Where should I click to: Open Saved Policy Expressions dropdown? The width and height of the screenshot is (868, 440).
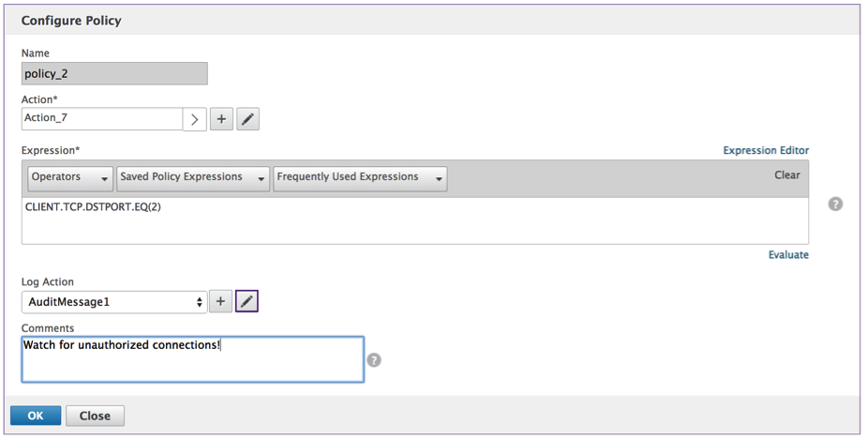pos(193,177)
